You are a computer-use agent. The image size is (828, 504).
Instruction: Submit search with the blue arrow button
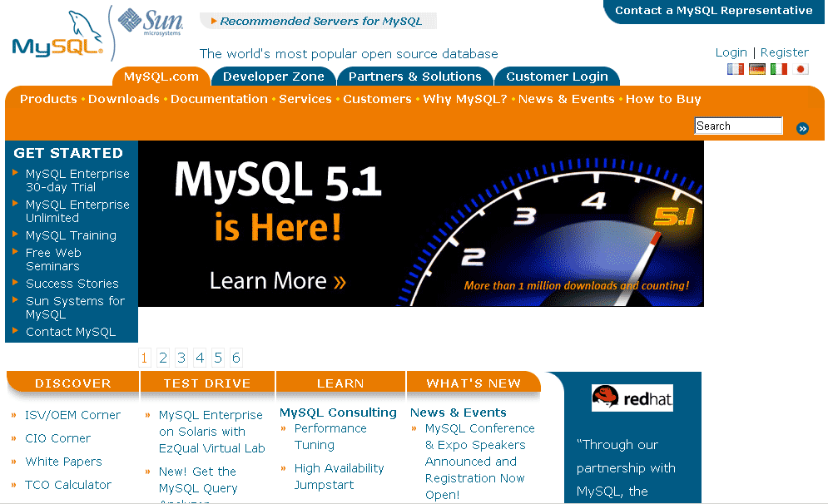tap(802, 128)
